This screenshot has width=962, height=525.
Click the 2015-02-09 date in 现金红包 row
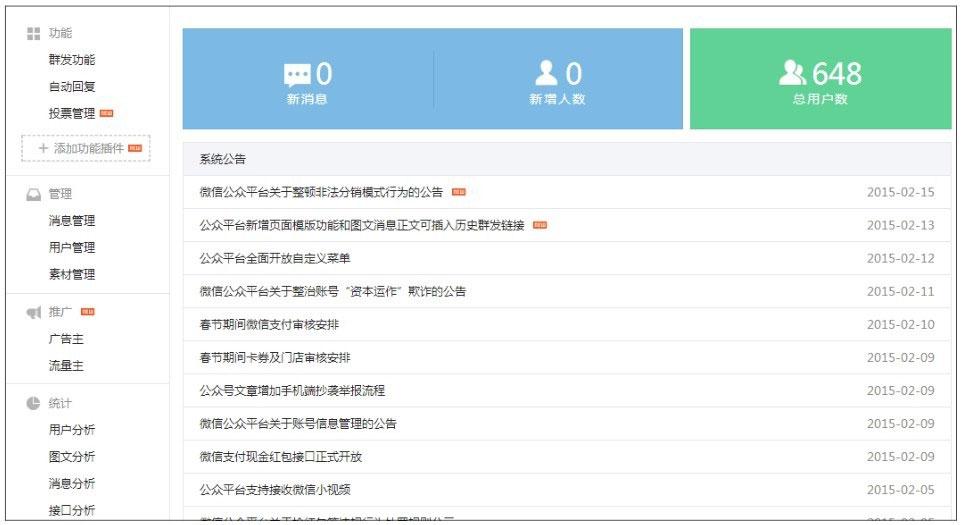point(901,458)
